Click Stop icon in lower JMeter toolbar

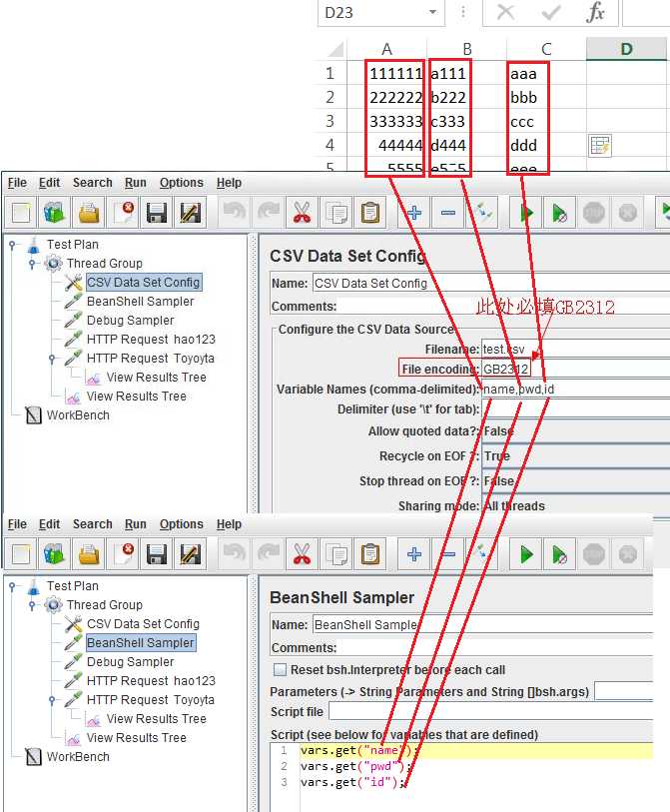pyautogui.click(x=594, y=554)
